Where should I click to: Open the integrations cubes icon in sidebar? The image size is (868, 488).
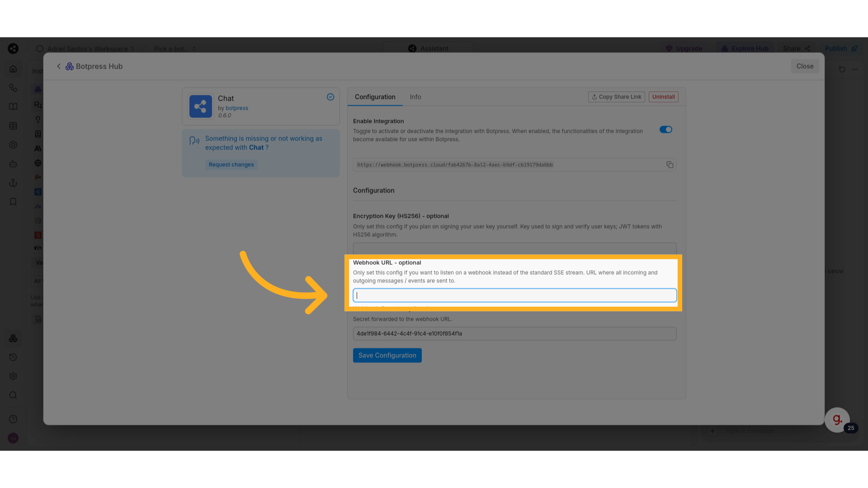[x=13, y=338]
